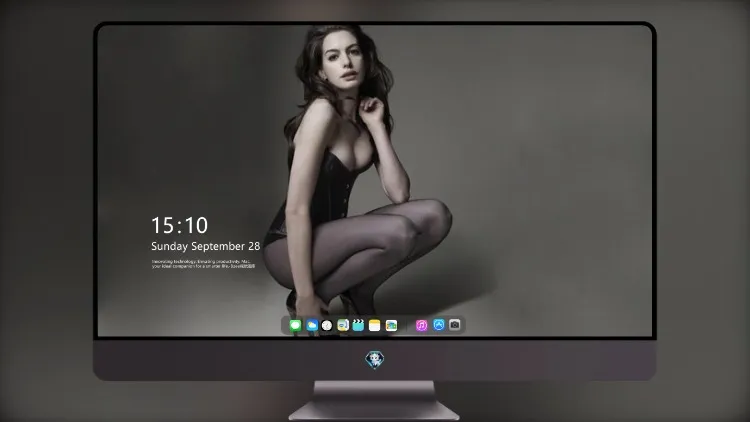Screen dimensions: 750x422
Task: Click the small tagline text below the date
Action: click(203, 264)
